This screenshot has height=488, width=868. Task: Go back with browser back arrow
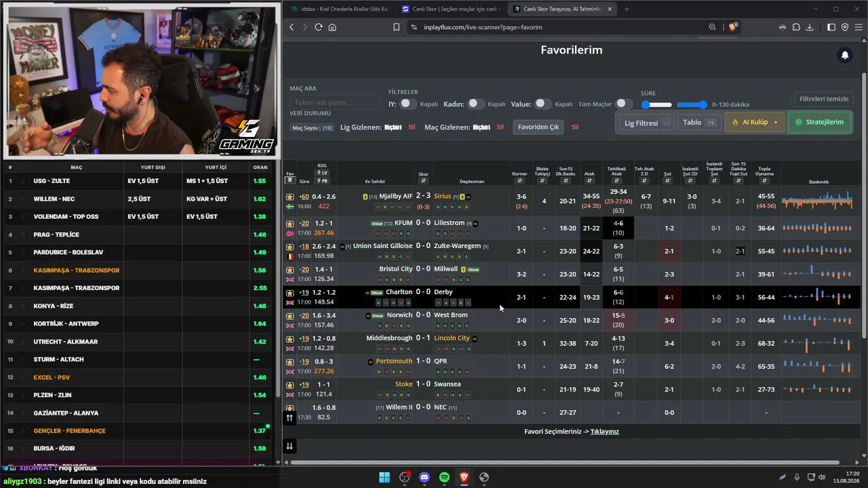point(292,27)
